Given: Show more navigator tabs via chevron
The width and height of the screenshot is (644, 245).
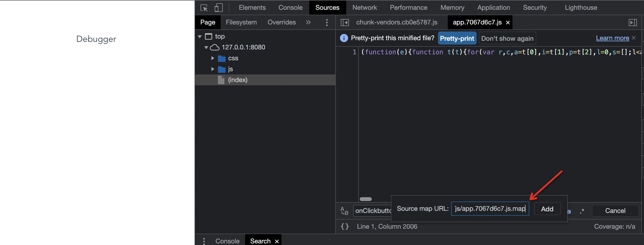Looking at the screenshot, I should pos(308,22).
